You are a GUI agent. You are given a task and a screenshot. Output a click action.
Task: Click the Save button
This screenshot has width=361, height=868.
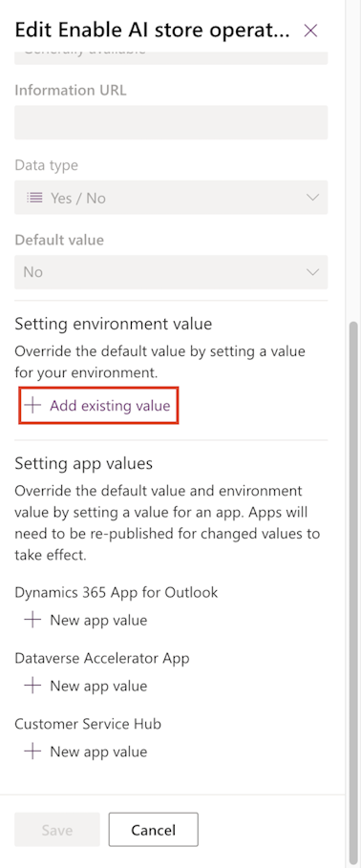(x=57, y=830)
